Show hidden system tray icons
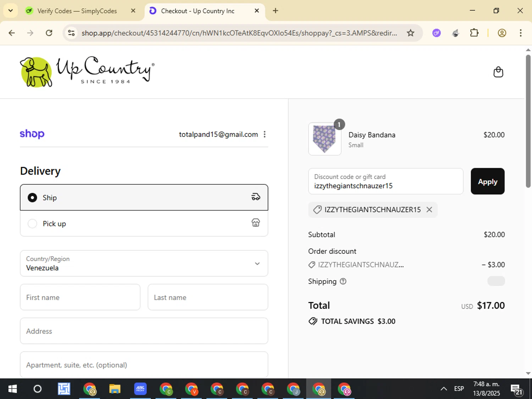Image resolution: width=532 pixels, height=399 pixels. point(444,389)
